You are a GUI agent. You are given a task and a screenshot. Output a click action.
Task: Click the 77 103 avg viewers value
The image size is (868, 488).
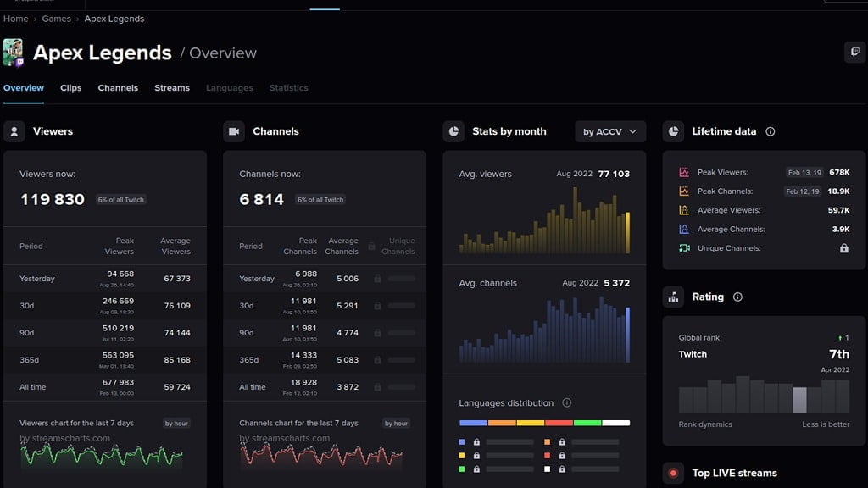[x=614, y=174]
